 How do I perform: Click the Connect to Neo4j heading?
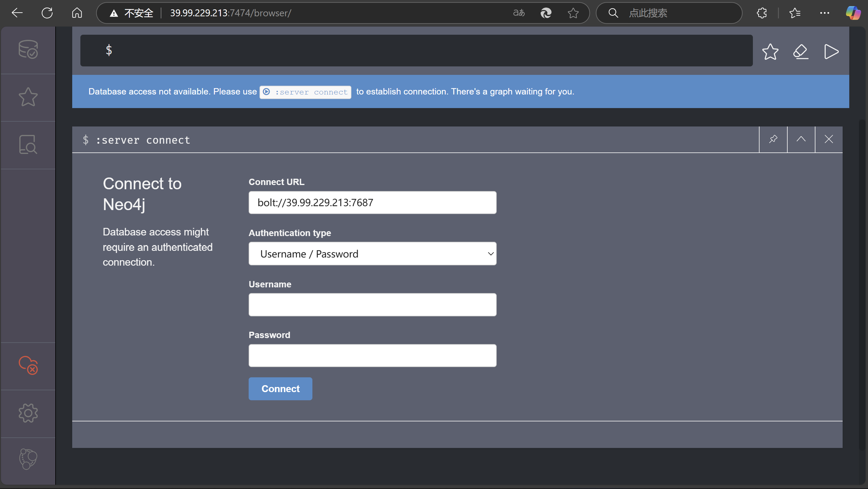point(142,194)
